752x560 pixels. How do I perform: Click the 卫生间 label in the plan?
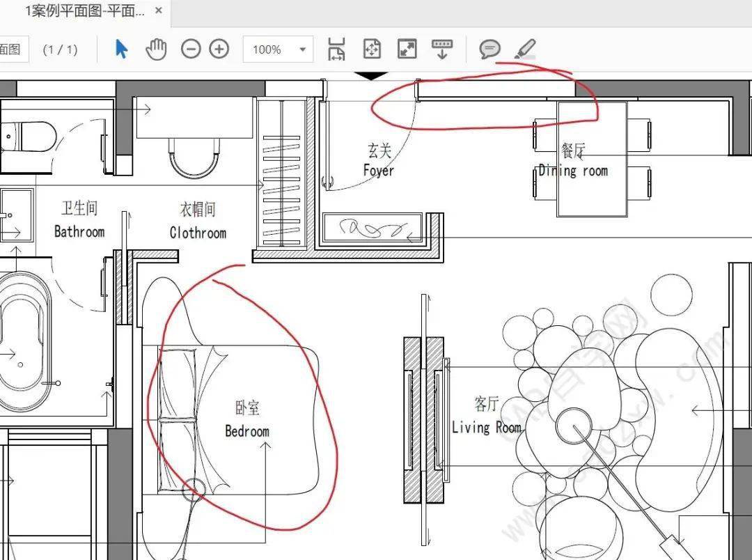tap(79, 208)
